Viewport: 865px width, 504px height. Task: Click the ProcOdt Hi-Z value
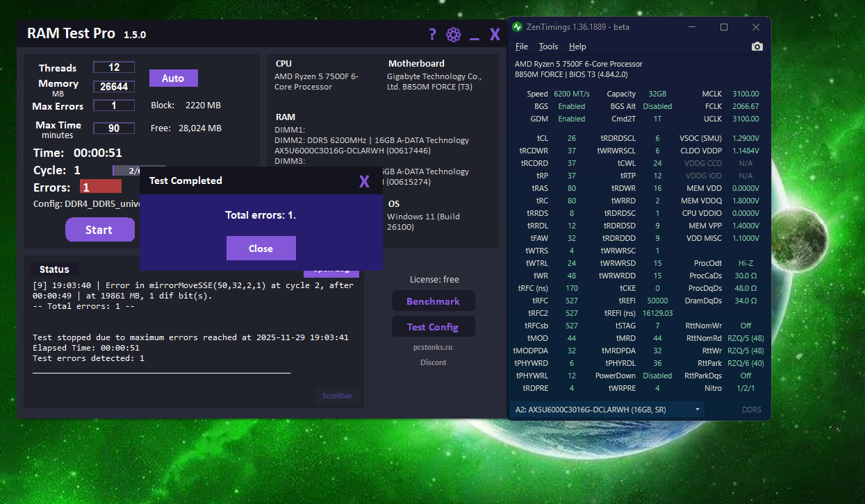(745, 263)
